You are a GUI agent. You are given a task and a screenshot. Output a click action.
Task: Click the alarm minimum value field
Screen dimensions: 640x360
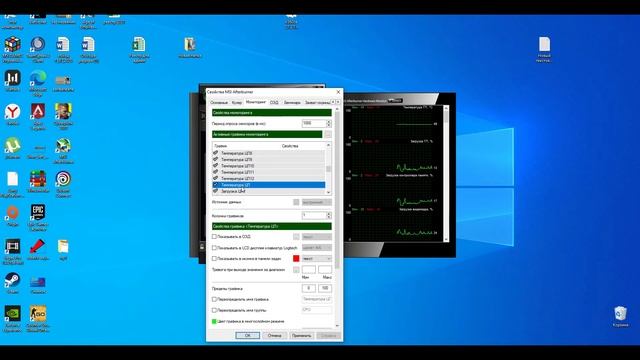click(309, 270)
